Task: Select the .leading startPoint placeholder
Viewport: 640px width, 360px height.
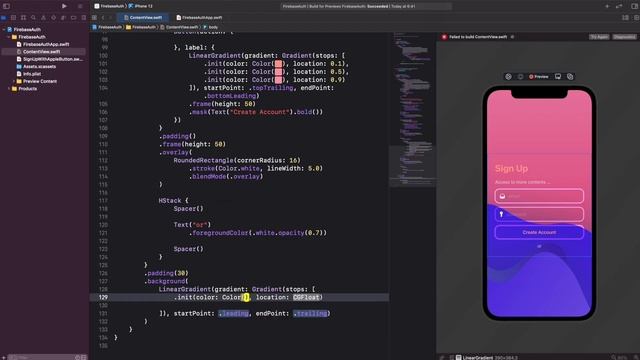Action: click(x=233, y=313)
